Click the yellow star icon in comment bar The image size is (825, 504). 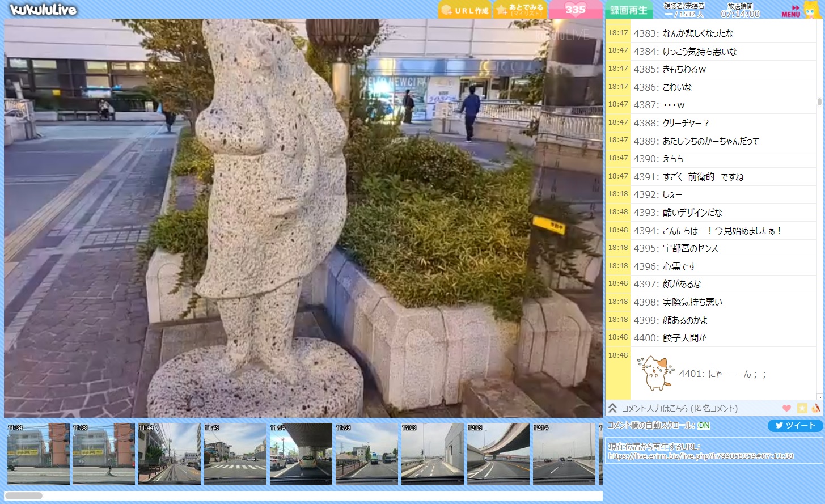coord(802,408)
